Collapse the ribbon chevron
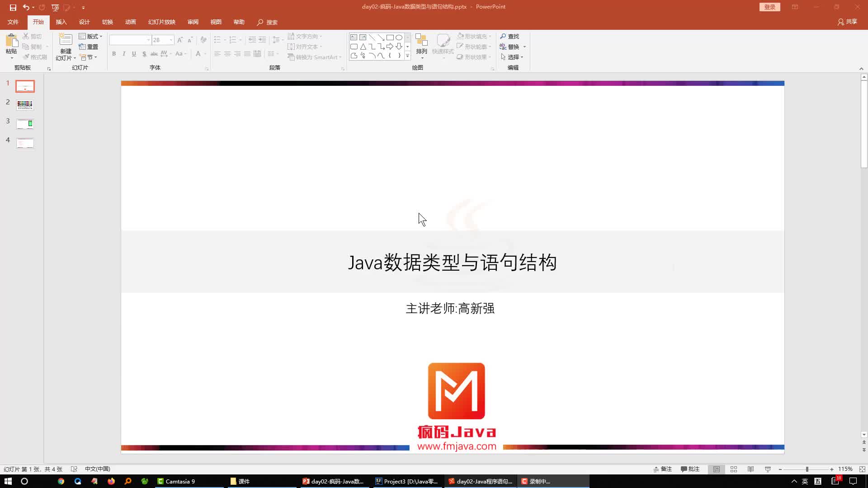868x488 pixels. coord(861,69)
